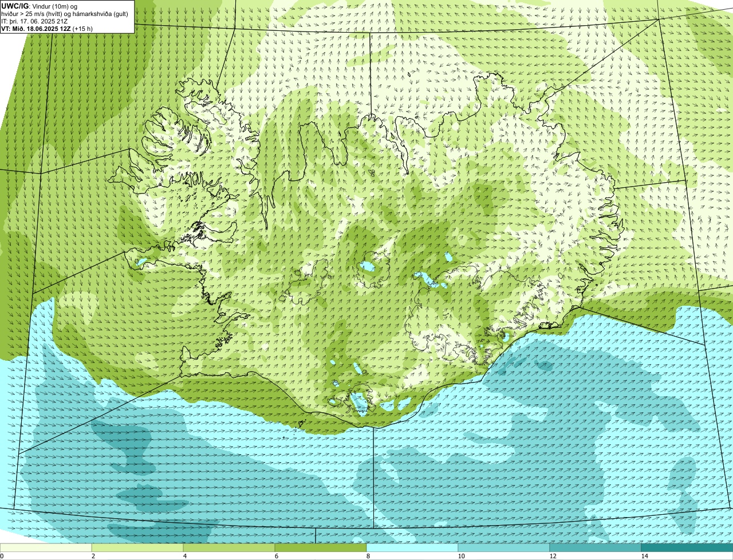Click the 'VT: Mið. 18.06.2025 12Z (+15 h)' line
Screen dimensions: 733x560
click(x=47, y=27)
